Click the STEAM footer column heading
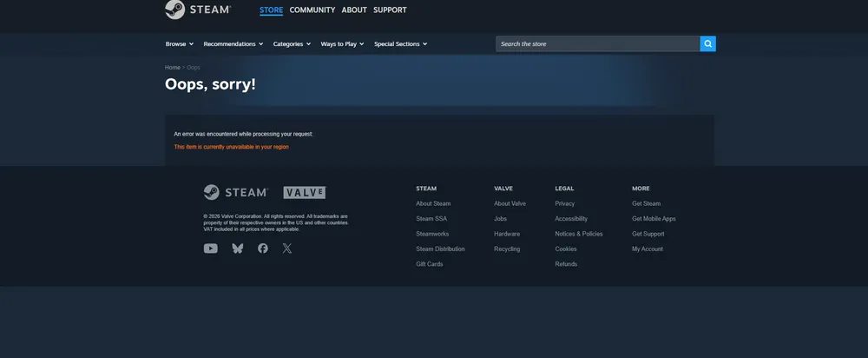868x358 pixels. pyautogui.click(x=426, y=189)
